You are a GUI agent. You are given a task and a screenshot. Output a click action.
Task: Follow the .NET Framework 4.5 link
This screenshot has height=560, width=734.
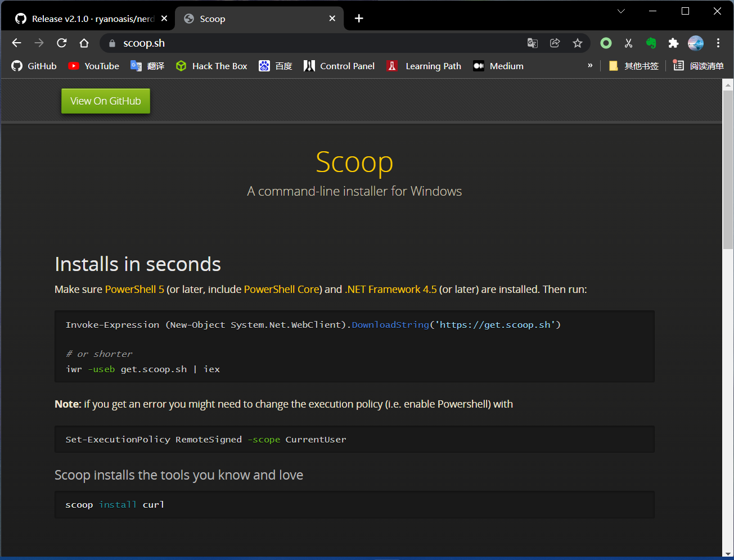pyautogui.click(x=391, y=290)
